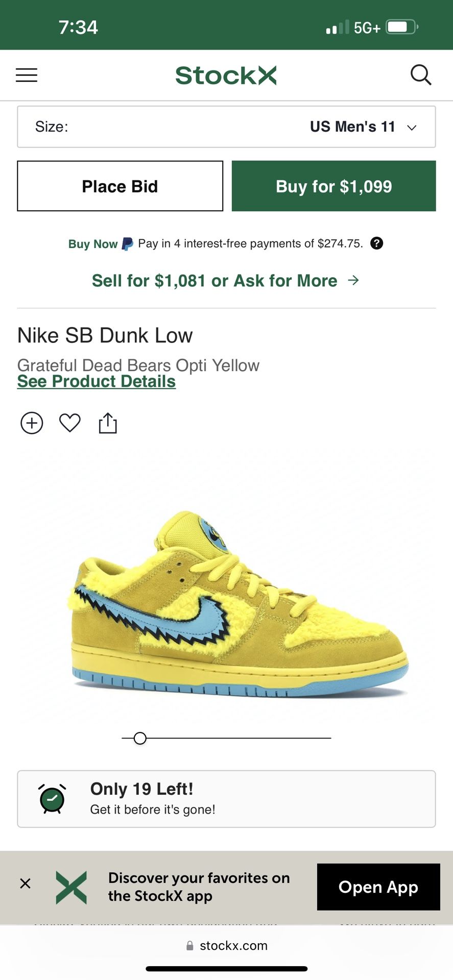Tap the alarm clock icon
Image resolution: width=453 pixels, height=980 pixels.
52,798
